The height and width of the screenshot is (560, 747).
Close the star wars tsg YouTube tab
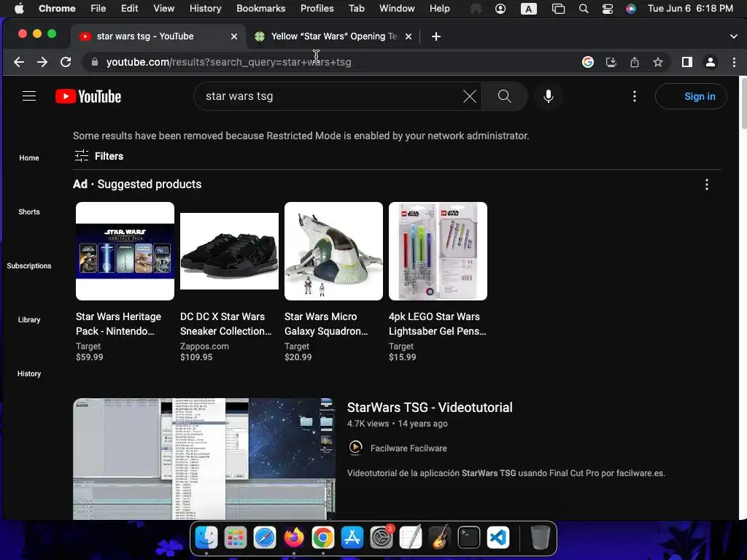coord(234,36)
